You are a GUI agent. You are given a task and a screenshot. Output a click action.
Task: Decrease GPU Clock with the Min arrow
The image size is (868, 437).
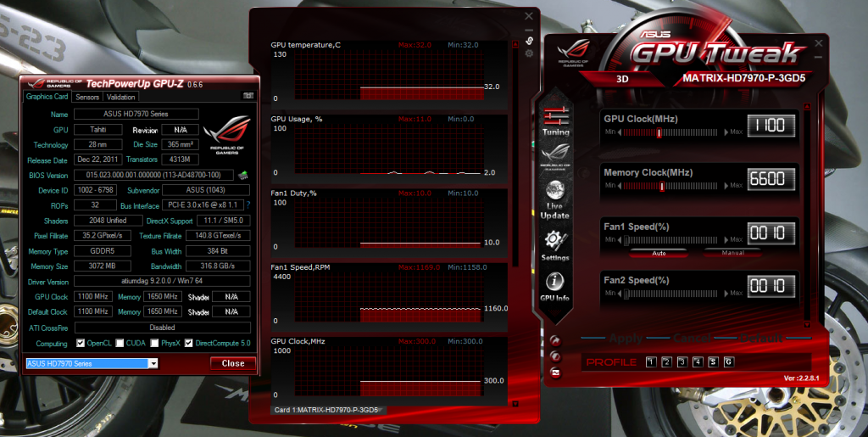[620, 132]
